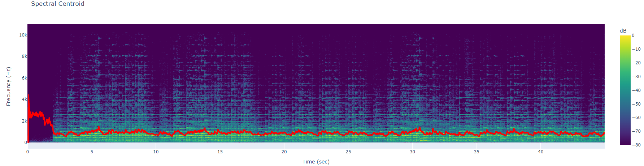Click the dark purple bottom of the colorbar
Viewport: 644px width, 166px height.
625,143
